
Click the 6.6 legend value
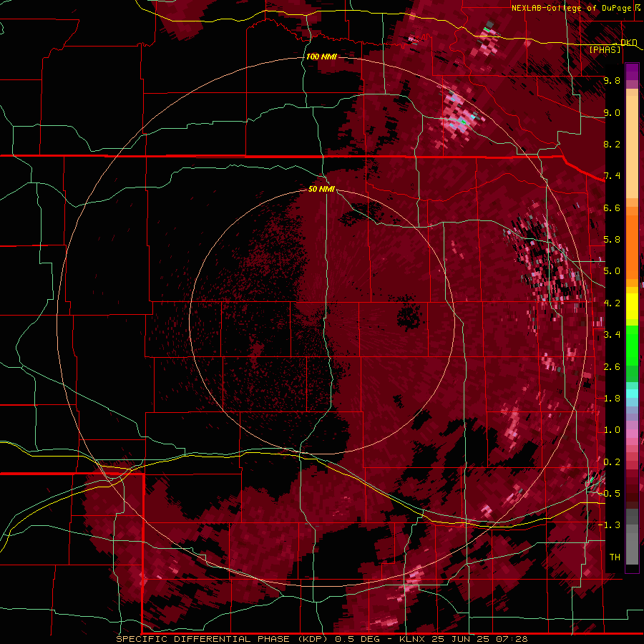(x=612, y=208)
